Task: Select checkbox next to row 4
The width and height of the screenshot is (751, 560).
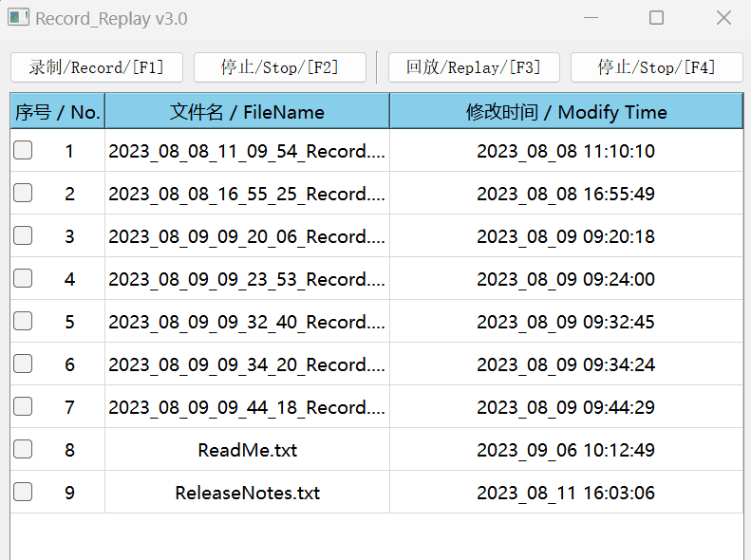Action: click(x=23, y=278)
